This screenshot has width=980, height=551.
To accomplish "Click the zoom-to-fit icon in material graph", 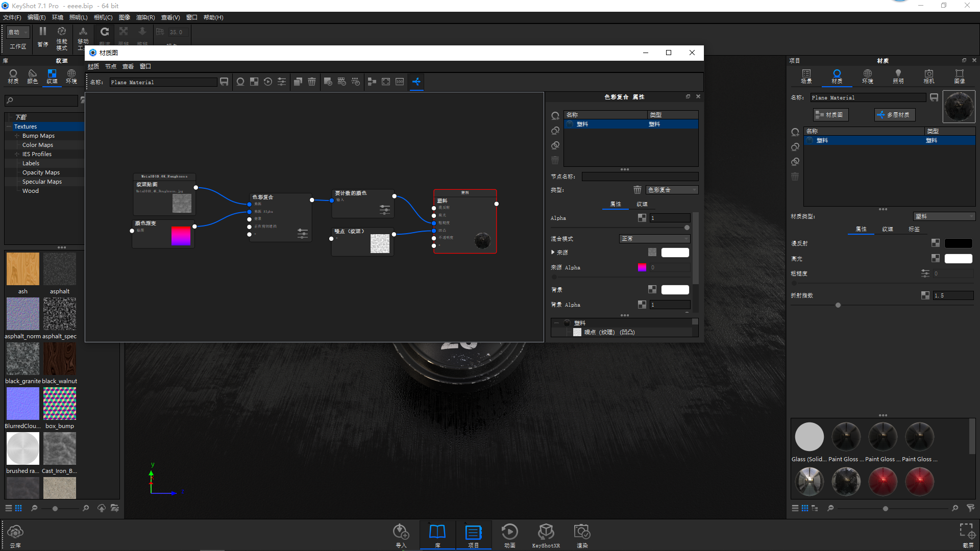I will click(386, 82).
